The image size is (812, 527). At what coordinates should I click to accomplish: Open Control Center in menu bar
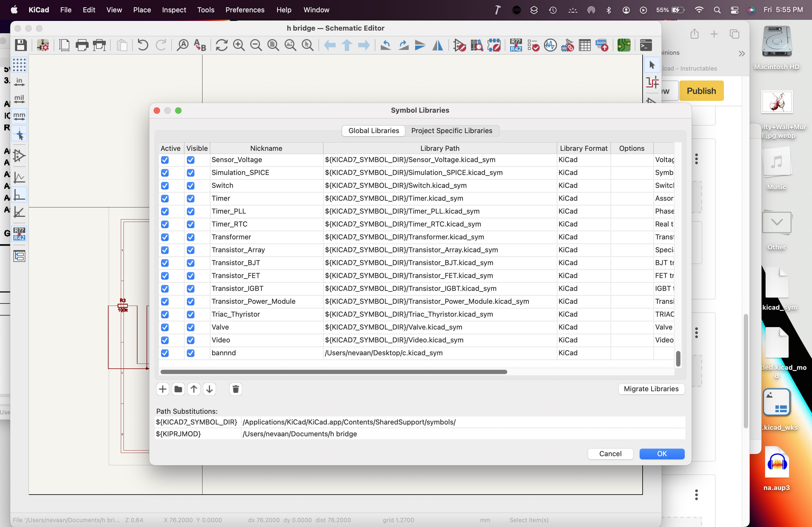tap(734, 10)
